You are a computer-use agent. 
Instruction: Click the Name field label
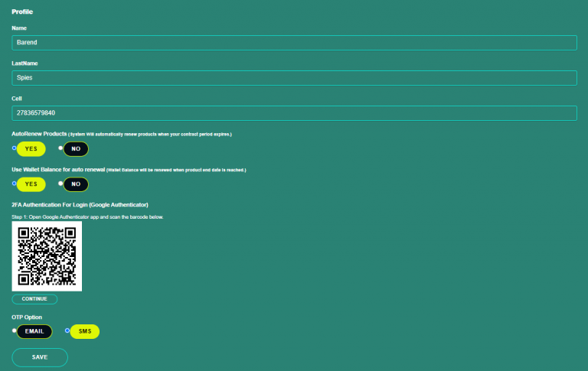click(x=19, y=28)
